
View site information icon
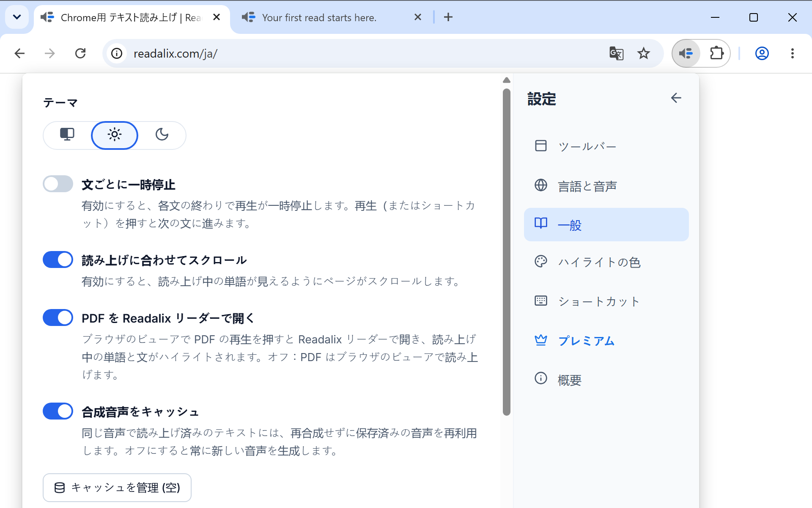[117, 53]
